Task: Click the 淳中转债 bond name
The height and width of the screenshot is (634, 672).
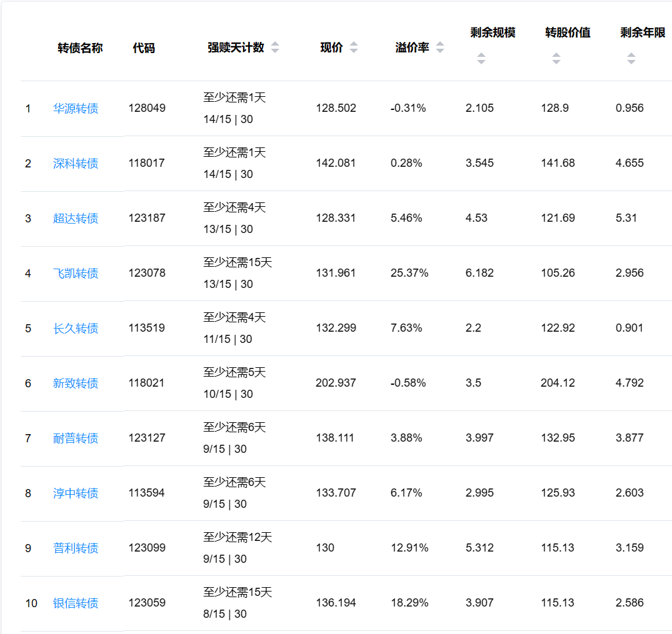Action: click(x=76, y=493)
